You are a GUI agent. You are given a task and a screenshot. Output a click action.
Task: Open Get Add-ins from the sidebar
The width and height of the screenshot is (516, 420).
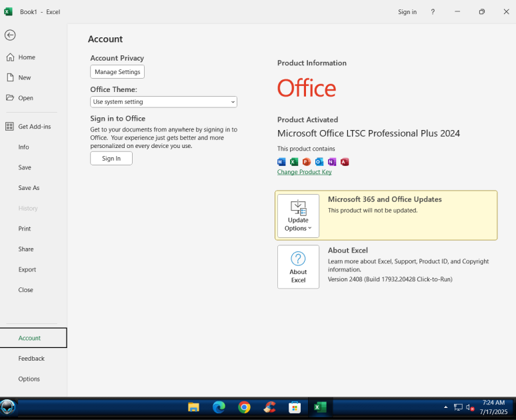(x=35, y=127)
